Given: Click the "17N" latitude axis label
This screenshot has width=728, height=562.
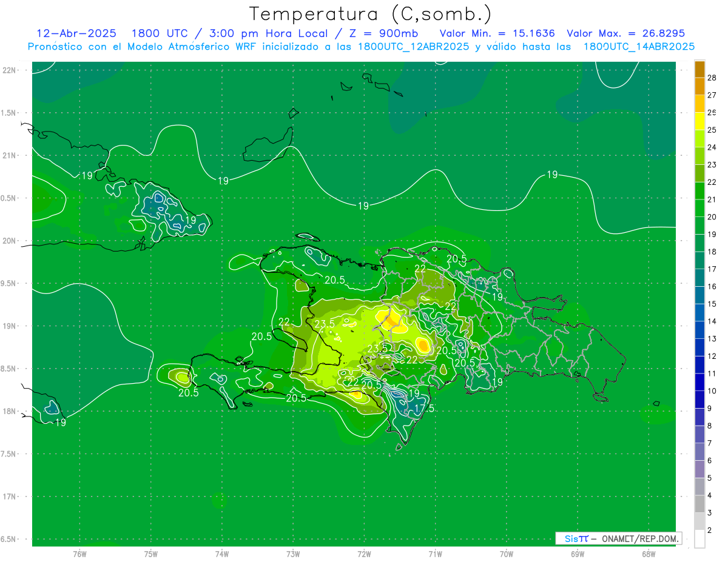Looking at the screenshot, I should 8,497.
